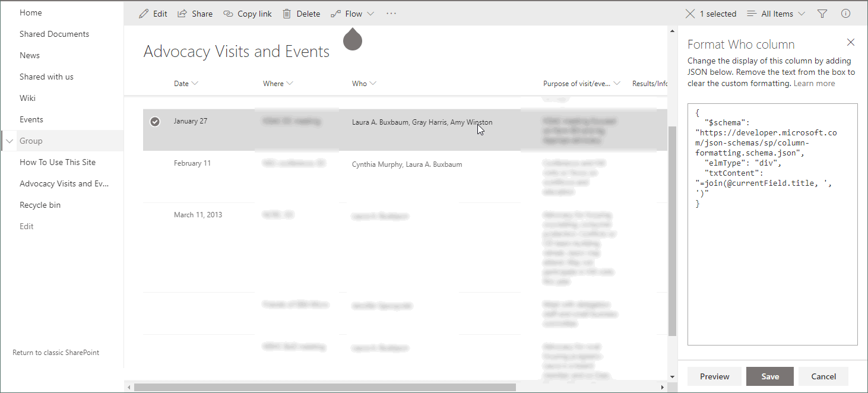Select the Copy link icon

[227, 13]
